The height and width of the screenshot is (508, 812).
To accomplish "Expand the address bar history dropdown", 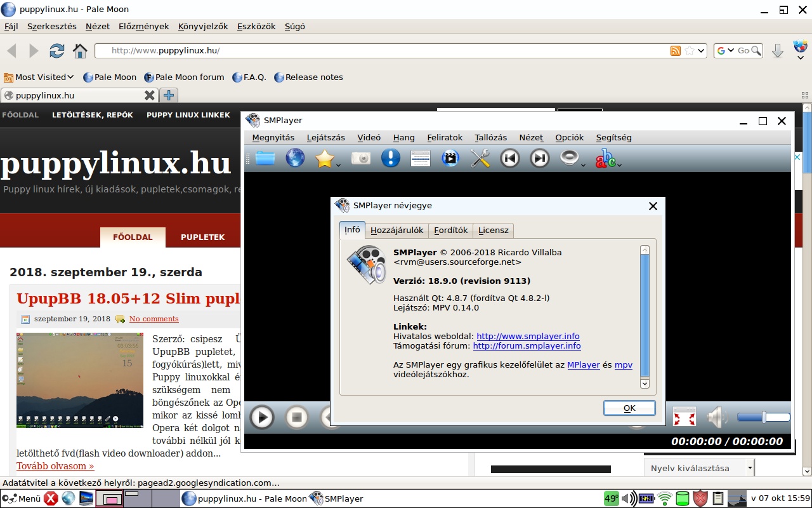I will point(701,51).
